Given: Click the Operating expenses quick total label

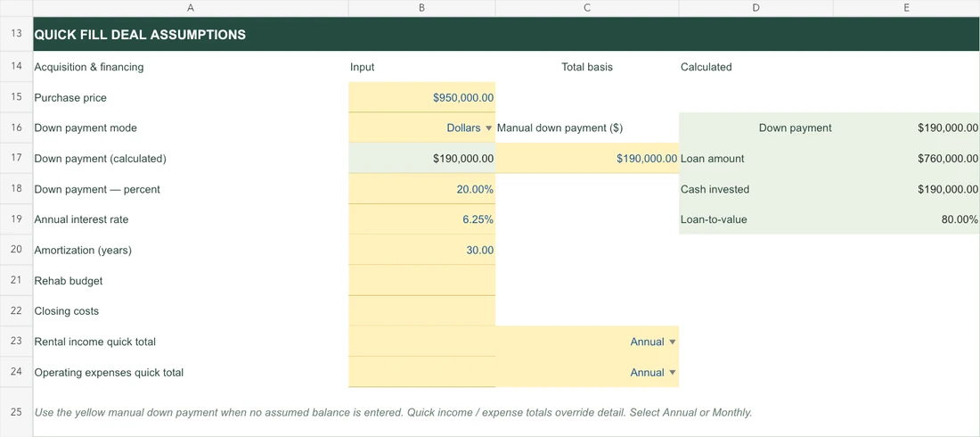Looking at the screenshot, I should click(x=109, y=373).
